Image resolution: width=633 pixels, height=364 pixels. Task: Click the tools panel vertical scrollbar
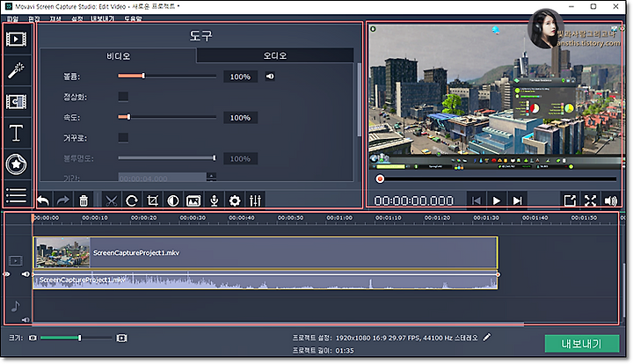359,100
